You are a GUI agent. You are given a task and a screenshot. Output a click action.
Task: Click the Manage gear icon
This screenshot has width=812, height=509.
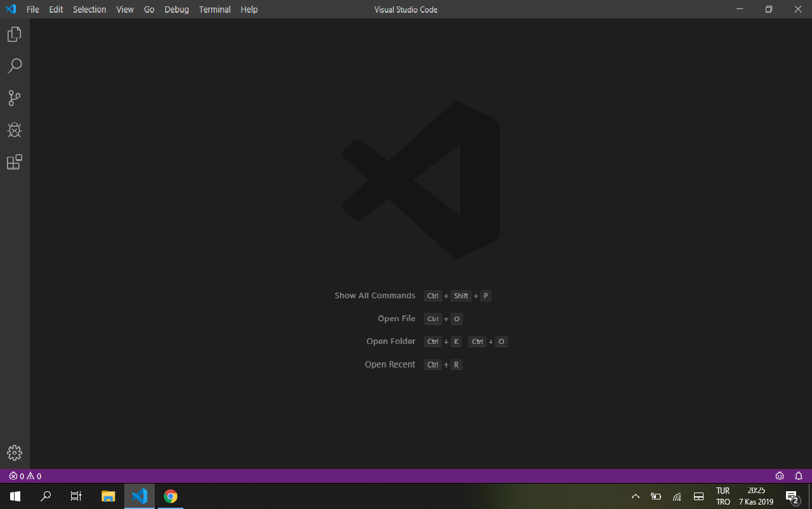[15, 453]
